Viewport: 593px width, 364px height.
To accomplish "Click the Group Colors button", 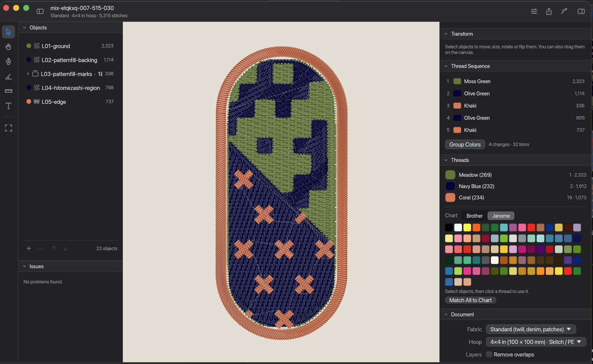I will click(x=465, y=145).
